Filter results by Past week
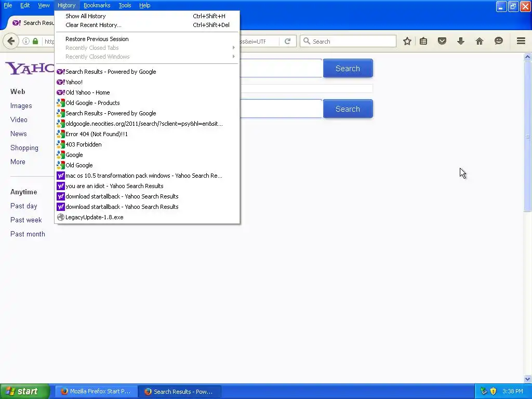The image size is (532, 399). (x=26, y=220)
